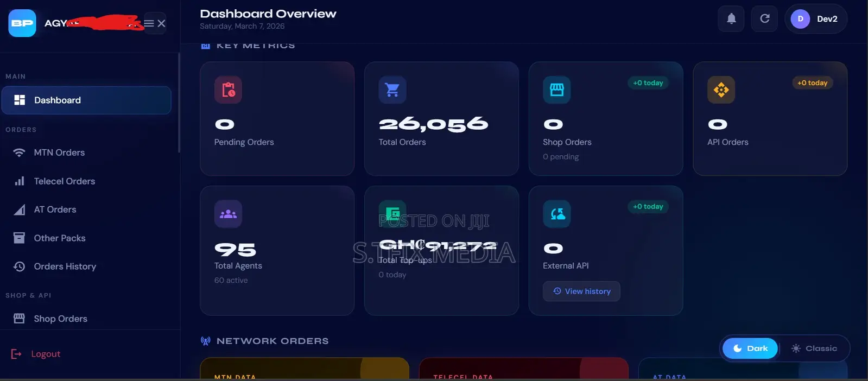868x381 pixels.
Task: Click the '0 pending' text in Shop Orders card
Action: pos(561,157)
